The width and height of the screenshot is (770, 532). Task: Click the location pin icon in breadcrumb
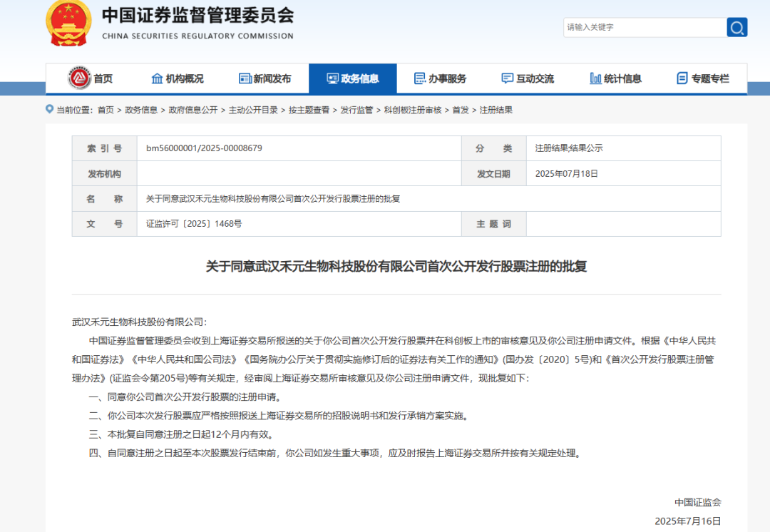point(49,109)
